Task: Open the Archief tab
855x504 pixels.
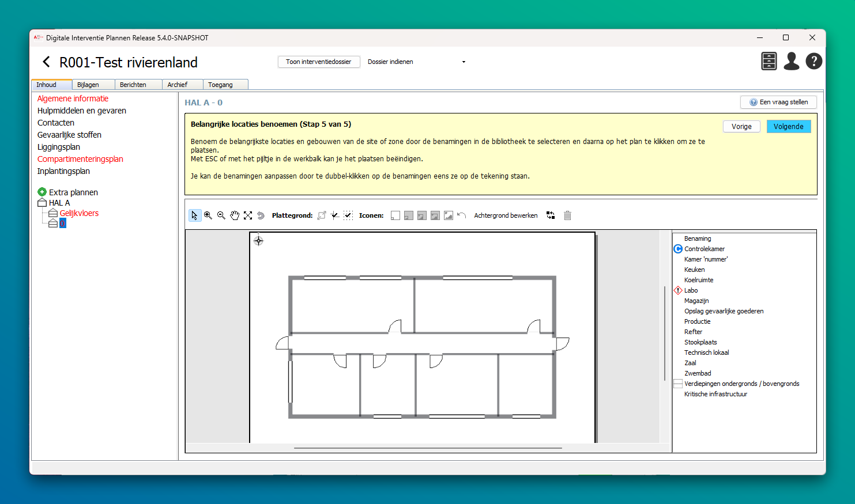Action: click(x=183, y=85)
